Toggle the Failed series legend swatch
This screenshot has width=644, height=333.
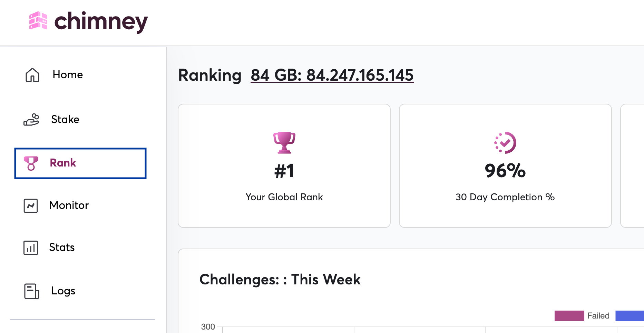click(569, 316)
